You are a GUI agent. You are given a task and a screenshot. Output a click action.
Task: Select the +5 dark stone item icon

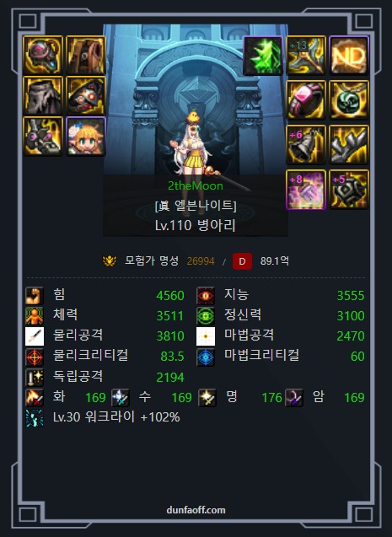coord(349,190)
